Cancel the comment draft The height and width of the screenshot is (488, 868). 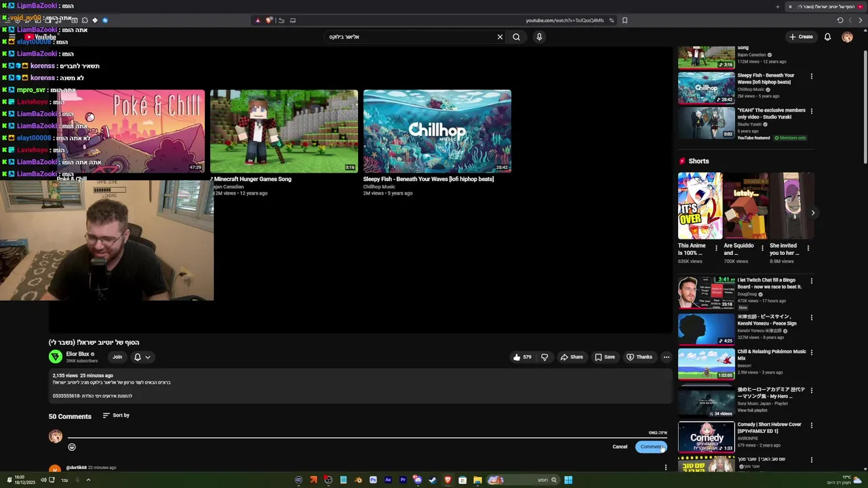pyautogui.click(x=620, y=447)
